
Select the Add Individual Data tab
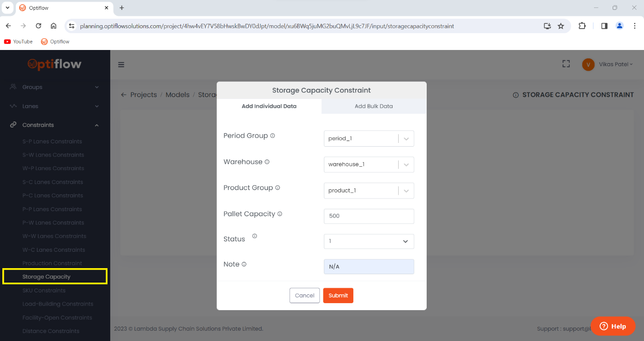(269, 106)
